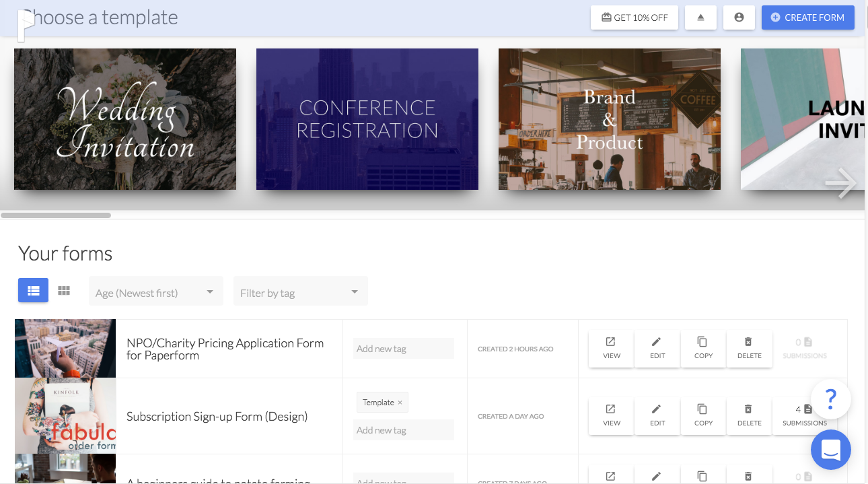Copy the potato farming guide form
868x484 pixels.
(703, 475)
